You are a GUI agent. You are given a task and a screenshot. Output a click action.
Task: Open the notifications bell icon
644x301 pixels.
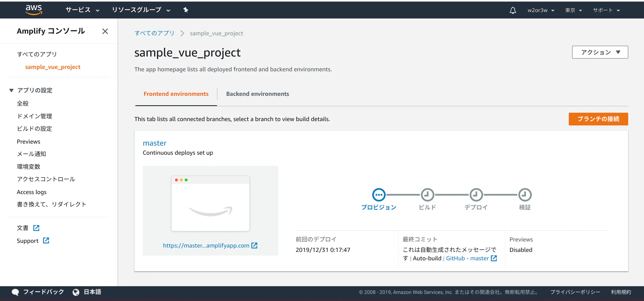(x=513, y=10)
